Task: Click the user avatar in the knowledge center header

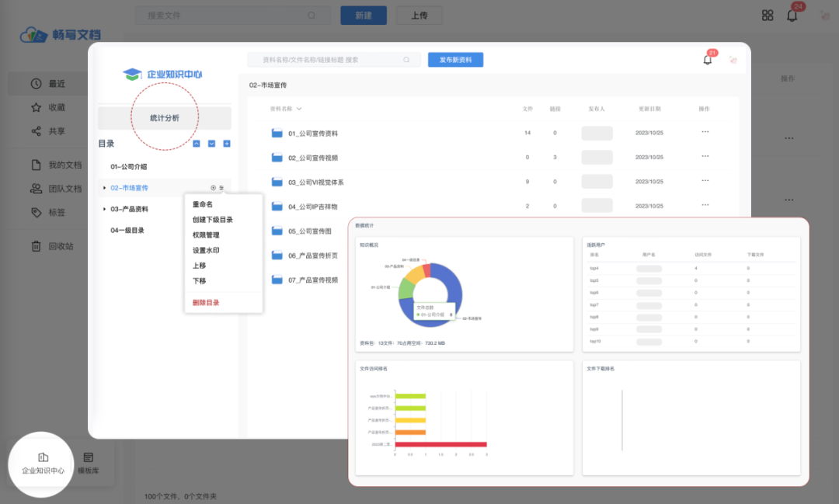Action: pyautogui.click(x=733, y=60)
